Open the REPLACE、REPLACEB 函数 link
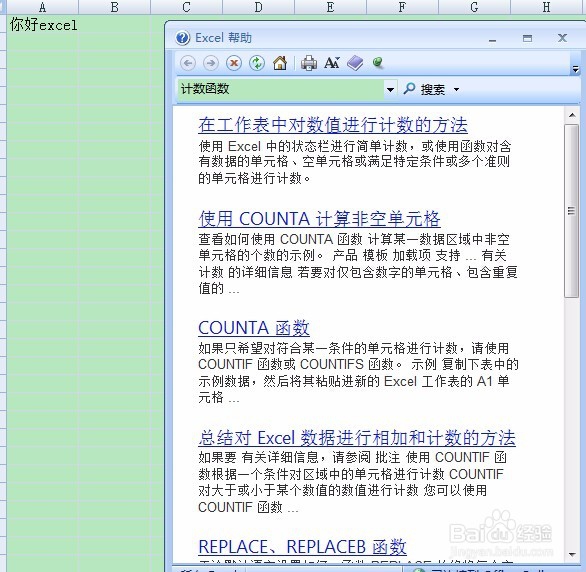The image size is (586, 572). pos(302,547)
